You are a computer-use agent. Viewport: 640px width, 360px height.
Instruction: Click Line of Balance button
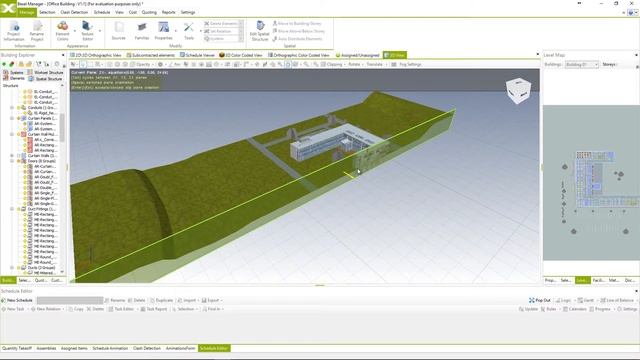click(617, 300)
